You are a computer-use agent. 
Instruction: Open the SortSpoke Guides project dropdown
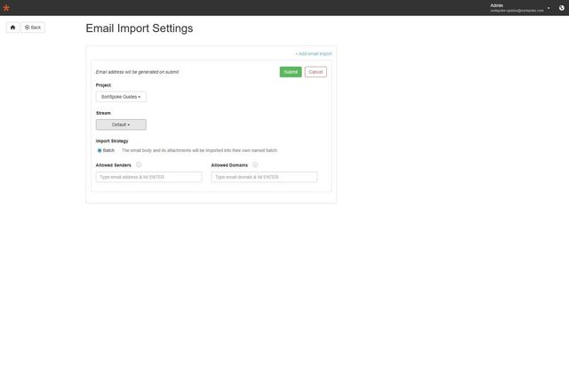coord(121,97)
